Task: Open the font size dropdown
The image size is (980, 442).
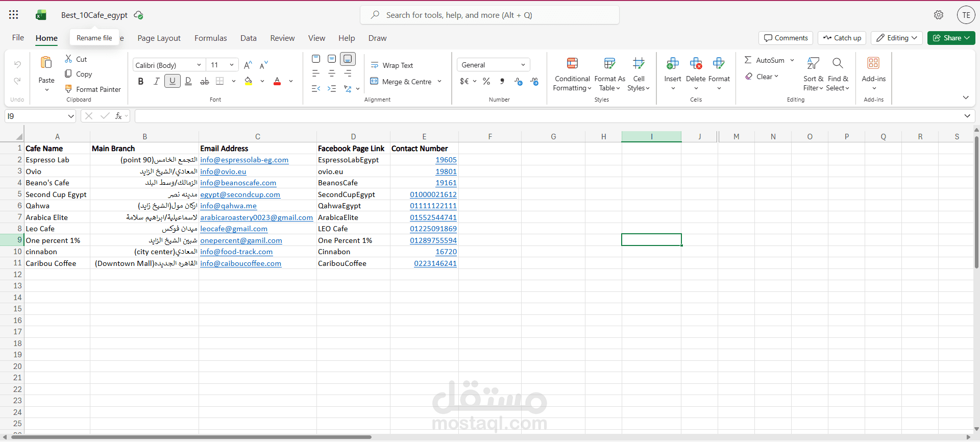Action: point(223,65)
